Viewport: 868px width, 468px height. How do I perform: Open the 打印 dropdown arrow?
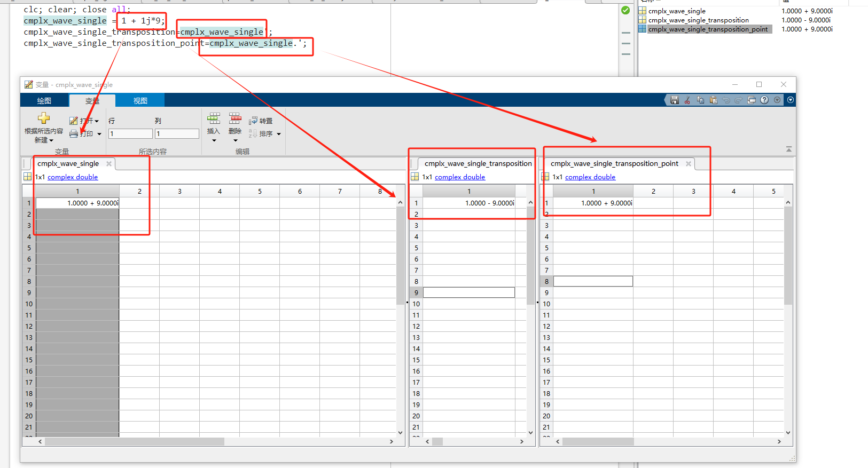(x=99, y=134)
